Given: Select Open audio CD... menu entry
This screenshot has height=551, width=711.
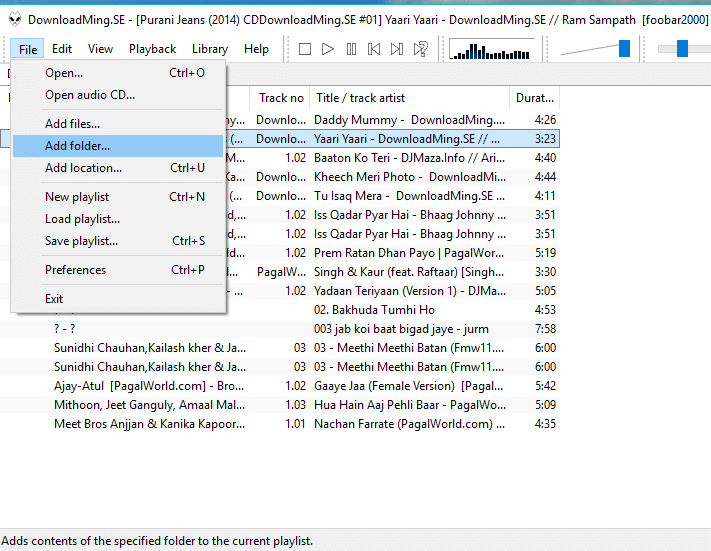Looking at the screenshot, I should pos(118,95).
